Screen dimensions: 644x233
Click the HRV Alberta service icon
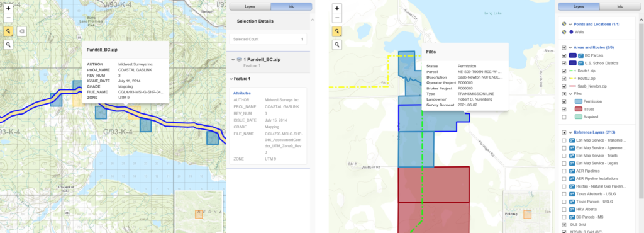point(572,209)
